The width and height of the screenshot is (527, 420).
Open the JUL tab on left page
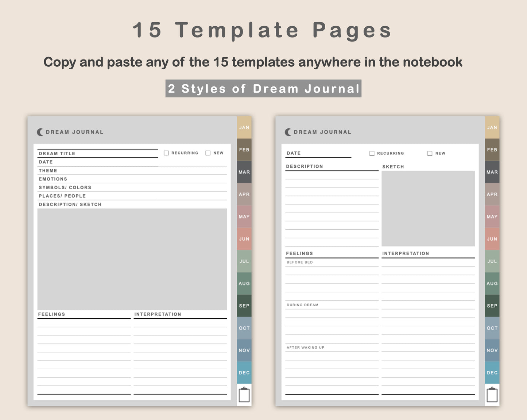point(244,261)
